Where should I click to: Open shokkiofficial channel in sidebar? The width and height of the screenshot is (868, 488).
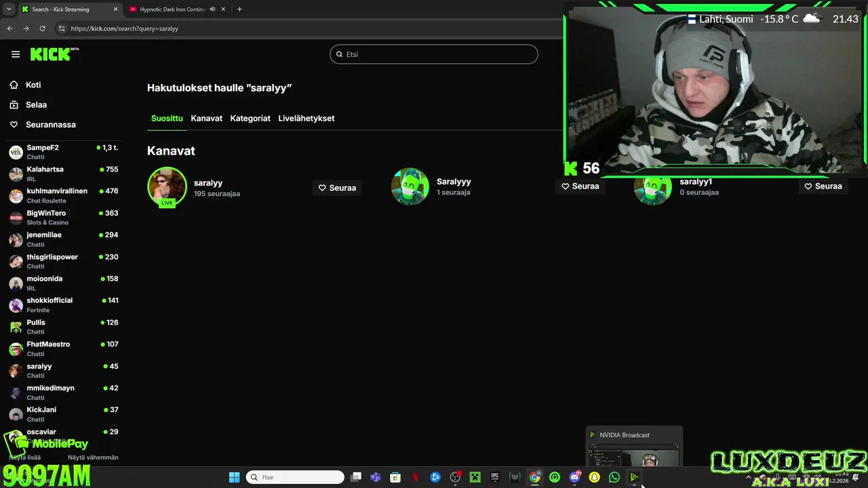coord(63,305)
